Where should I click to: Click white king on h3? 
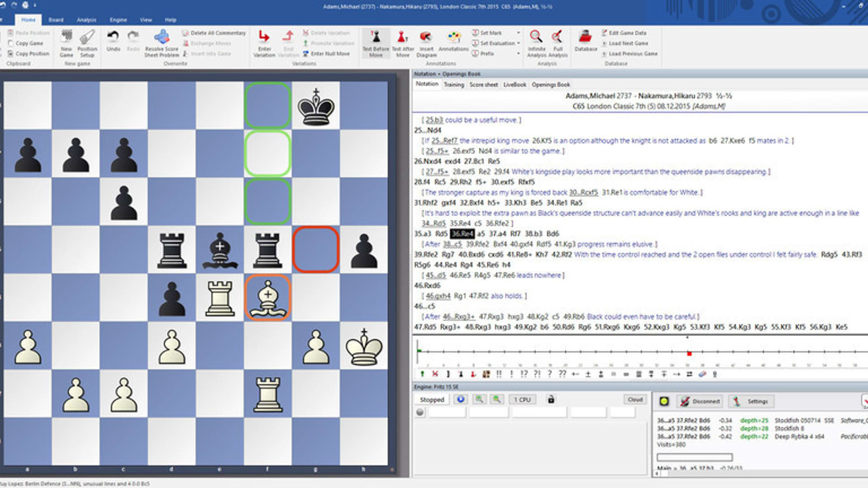point(364,346)
